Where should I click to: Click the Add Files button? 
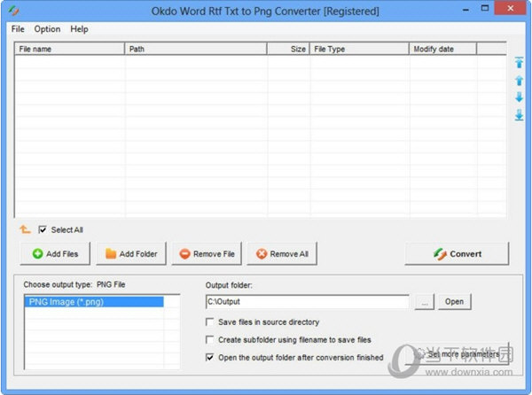[x=55, y=253]
